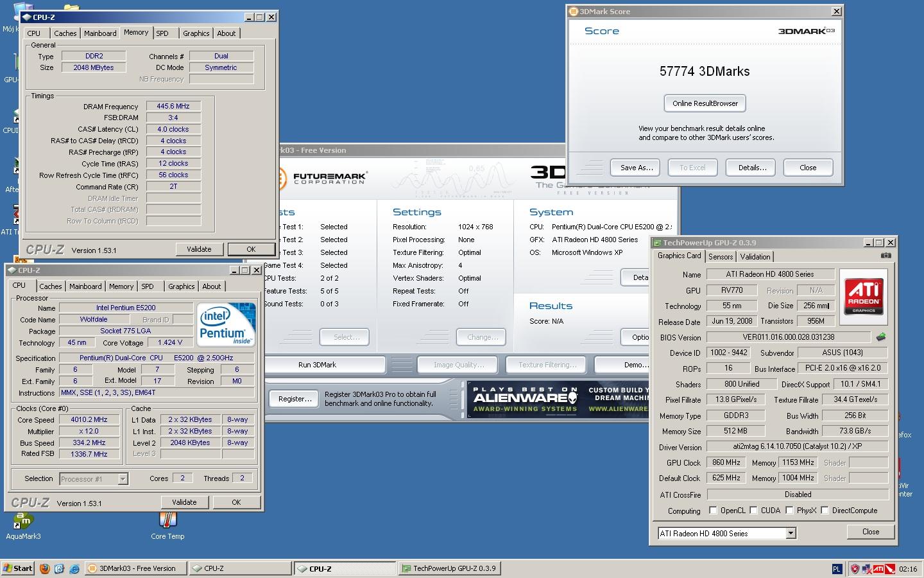
Task: Click the PL language indicator
Action: 837,568
